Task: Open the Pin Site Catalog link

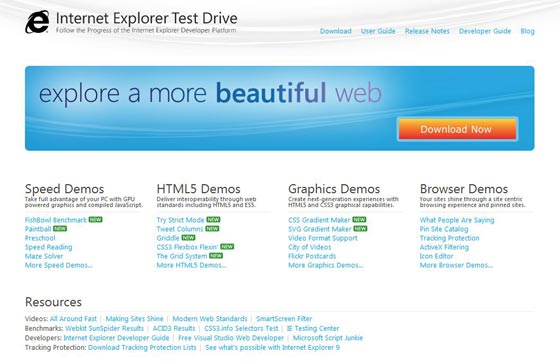Action: tap(444, 229)
